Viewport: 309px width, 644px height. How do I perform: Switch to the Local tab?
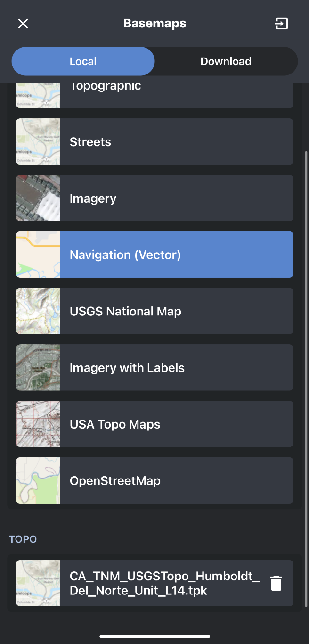pyautogui.click(x=83, y=61)
